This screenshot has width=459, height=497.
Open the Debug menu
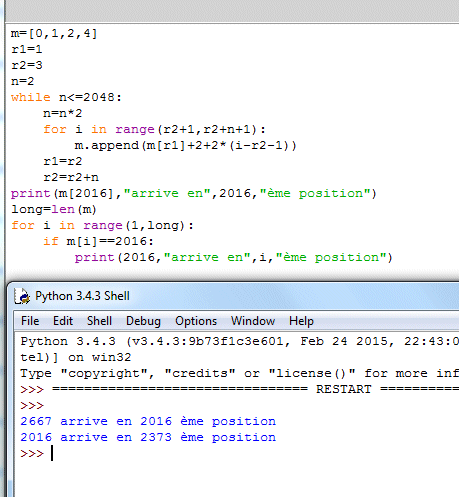tap(143, 321)
